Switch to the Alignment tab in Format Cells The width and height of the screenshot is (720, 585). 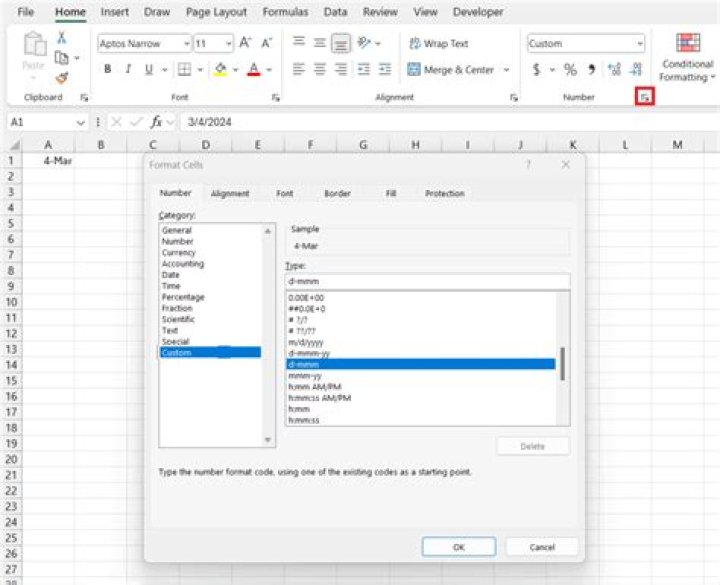pyautogui.click(x=230, y=193)
